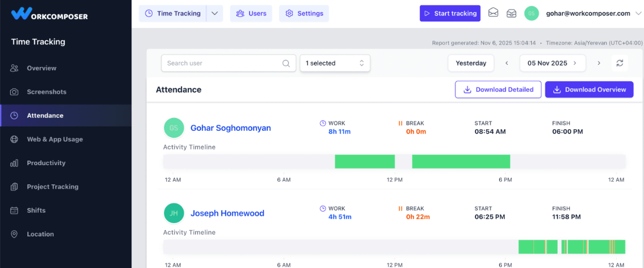Click the closed envelope mail icon

pyautogui.click(x=493, y=13)
